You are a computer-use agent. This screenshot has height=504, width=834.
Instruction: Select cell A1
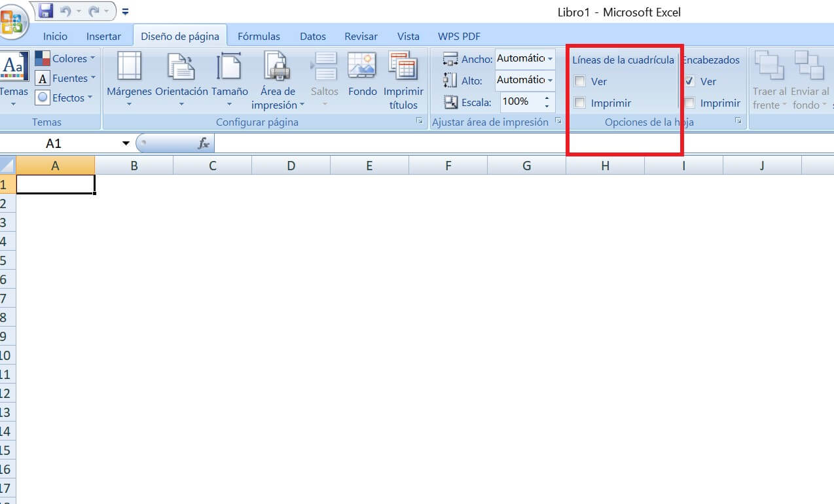click(x=56, y=185)
